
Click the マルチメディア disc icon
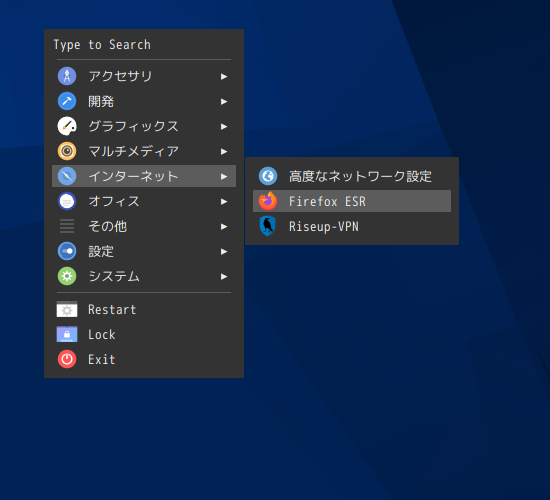[67, 151]
